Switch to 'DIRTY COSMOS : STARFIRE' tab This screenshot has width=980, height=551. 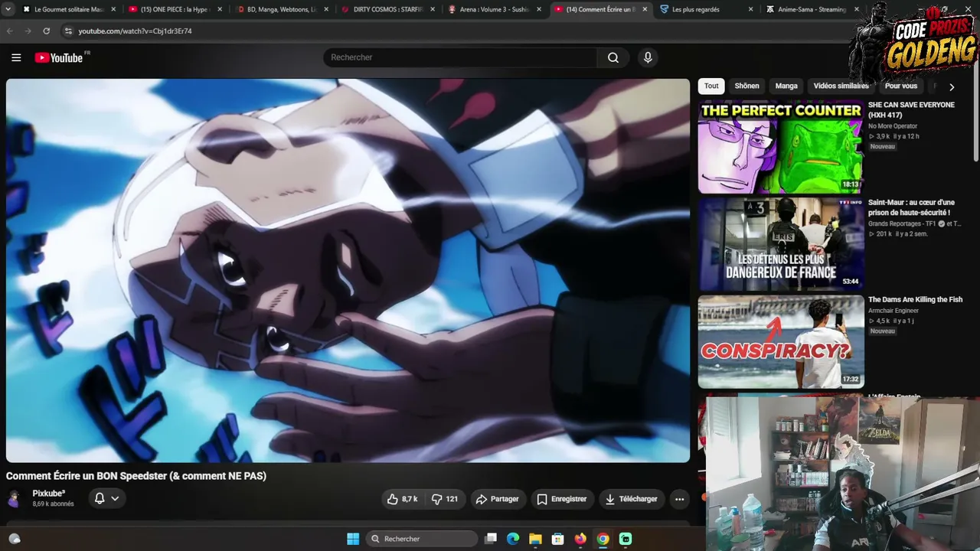pyautogui.click(x=387, y=9)
